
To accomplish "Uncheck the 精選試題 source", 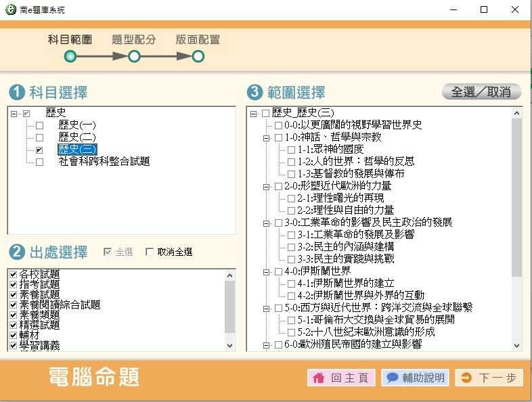I will tap(14, 325).
